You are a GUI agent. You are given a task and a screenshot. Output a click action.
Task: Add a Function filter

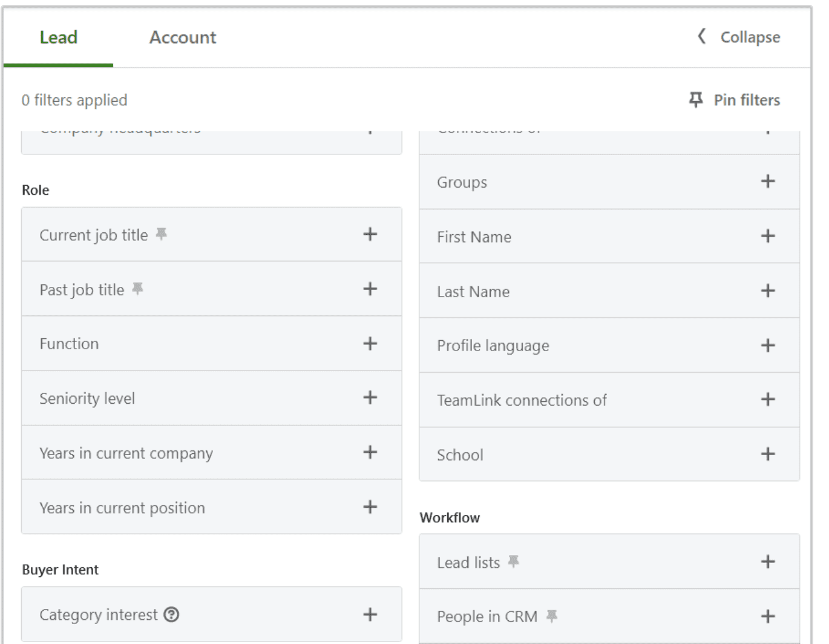click(370, 343)
